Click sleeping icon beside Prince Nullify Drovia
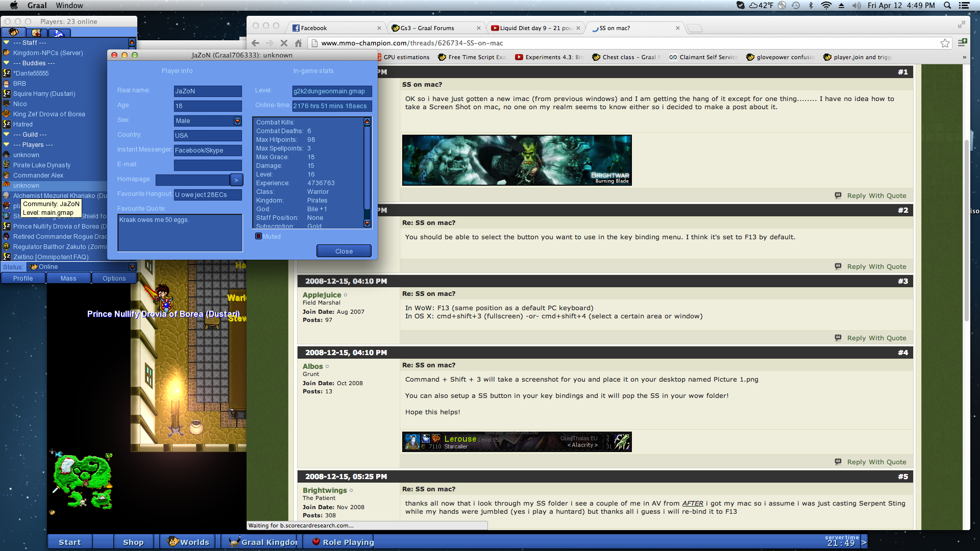This screenshot has width=980, height=551. pyautogui.click(x=7, y=227)
